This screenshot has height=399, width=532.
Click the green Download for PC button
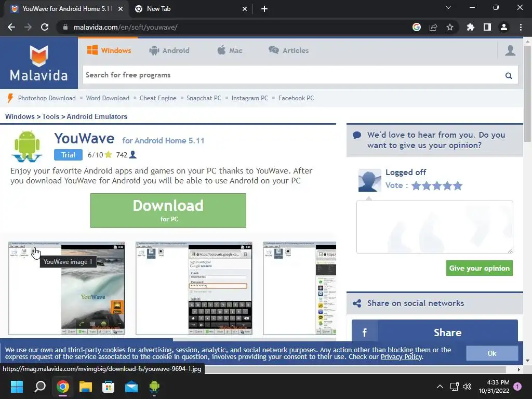click(x=168, y=211)
